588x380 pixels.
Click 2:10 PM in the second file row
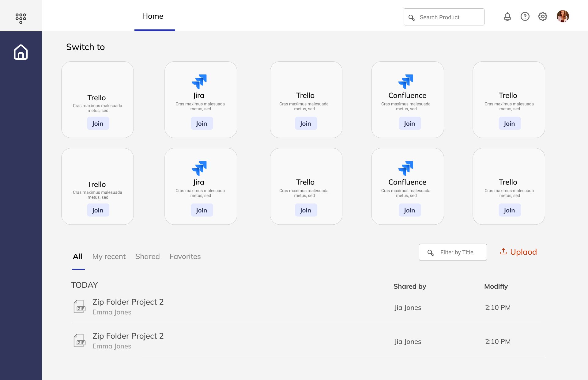coord(498,341)
